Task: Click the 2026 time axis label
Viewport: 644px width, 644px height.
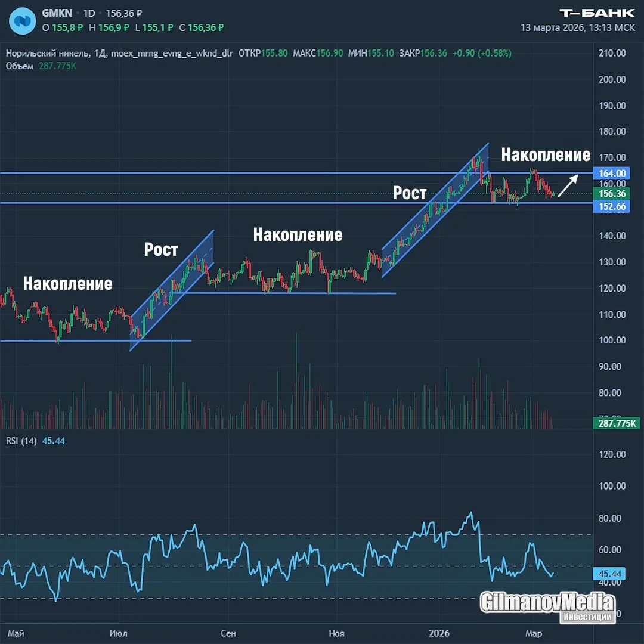Action: point(439,633)
